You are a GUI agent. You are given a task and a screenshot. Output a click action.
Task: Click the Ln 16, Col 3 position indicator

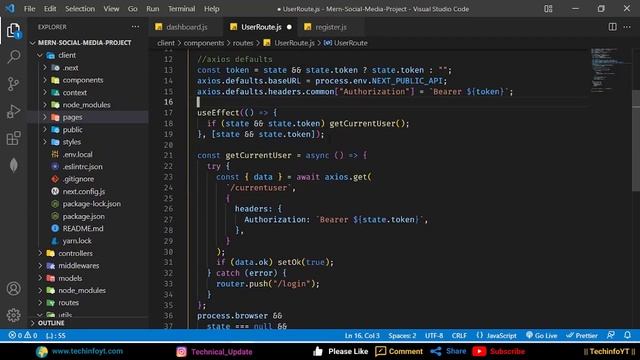click(x=362, y=336)
